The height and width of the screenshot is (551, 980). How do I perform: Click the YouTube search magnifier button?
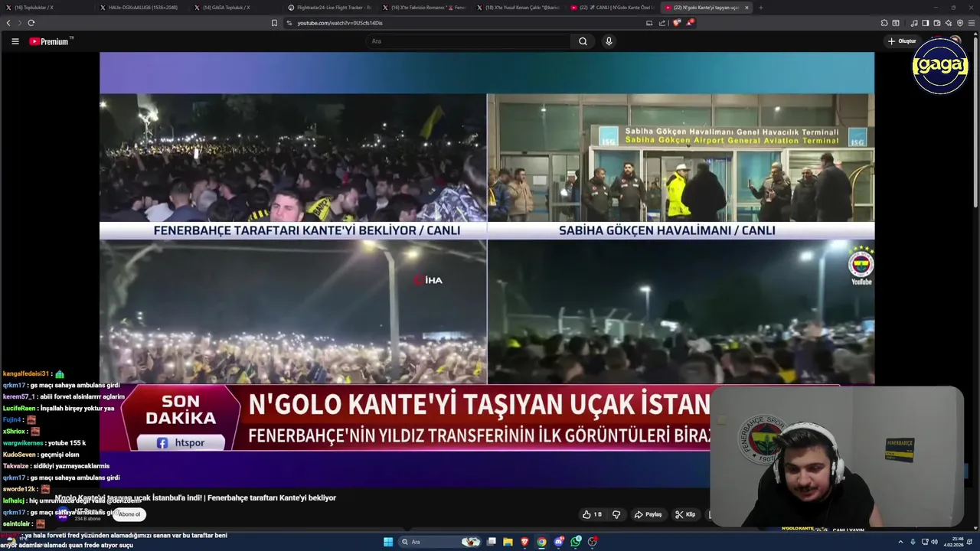[x=583, y=41]
